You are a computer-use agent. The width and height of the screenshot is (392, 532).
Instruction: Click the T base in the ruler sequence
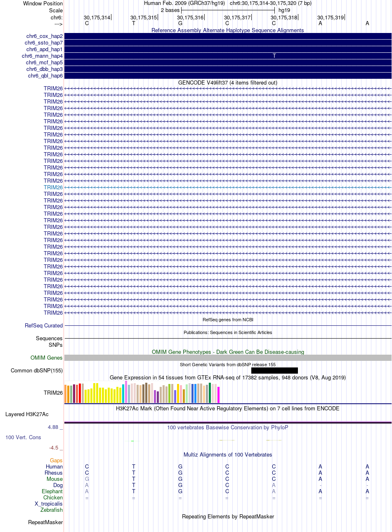pyautogui.click(x=133, y=23)
